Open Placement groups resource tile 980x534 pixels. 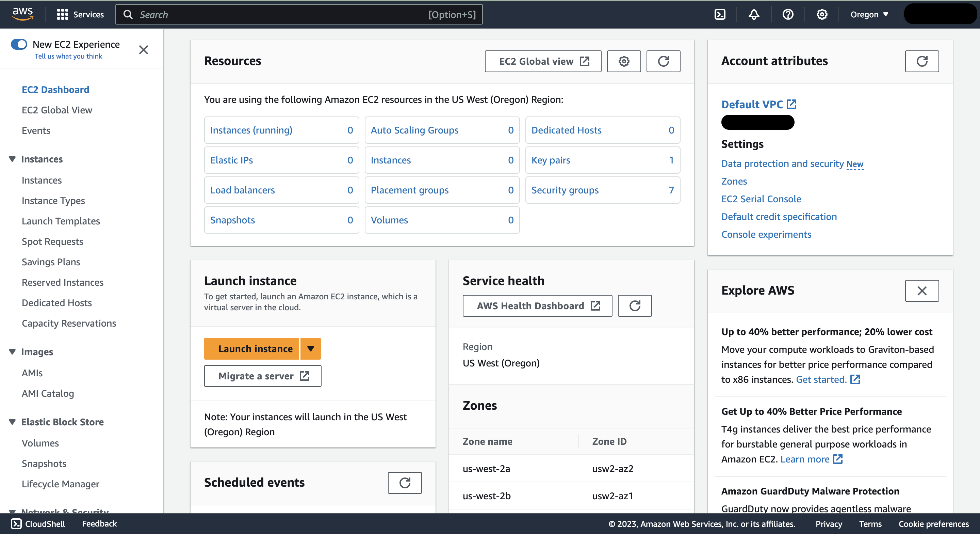tap(442, 190)
